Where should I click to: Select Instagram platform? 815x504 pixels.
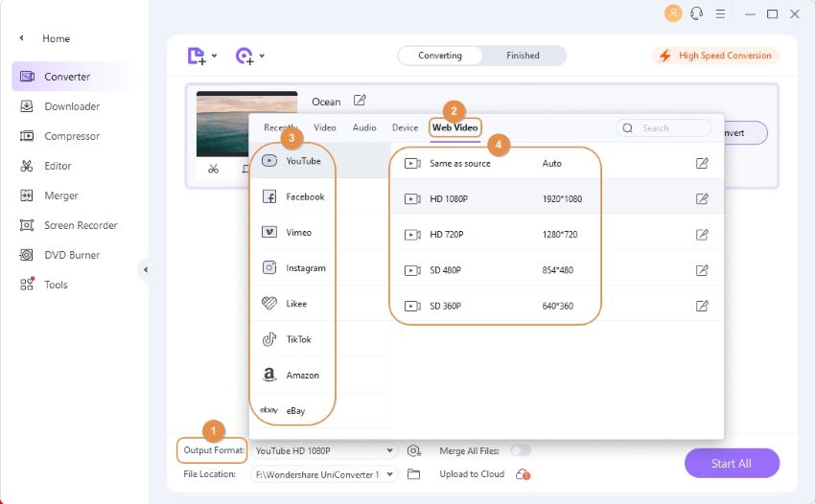tap(320, 268)
